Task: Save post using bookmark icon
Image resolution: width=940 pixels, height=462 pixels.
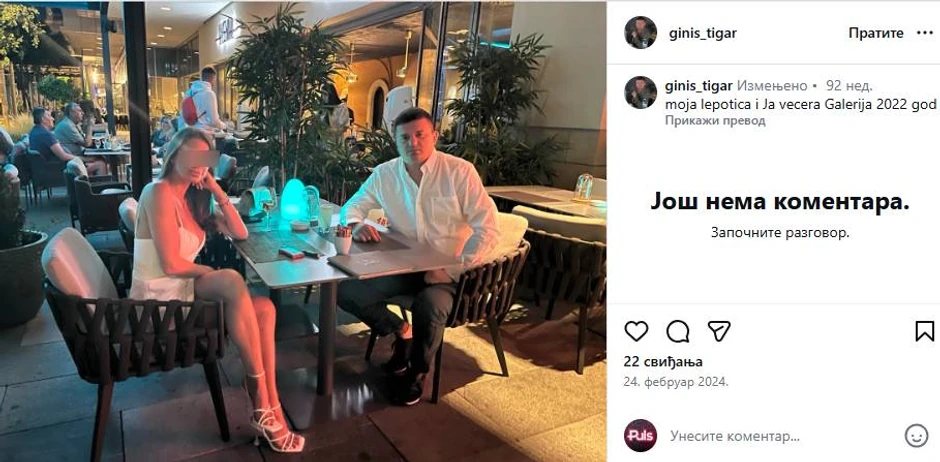Action: [x=924, y=331]
